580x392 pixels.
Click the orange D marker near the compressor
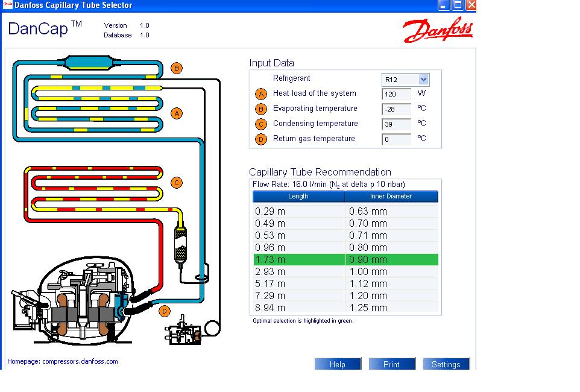click(x=165, y=311)
